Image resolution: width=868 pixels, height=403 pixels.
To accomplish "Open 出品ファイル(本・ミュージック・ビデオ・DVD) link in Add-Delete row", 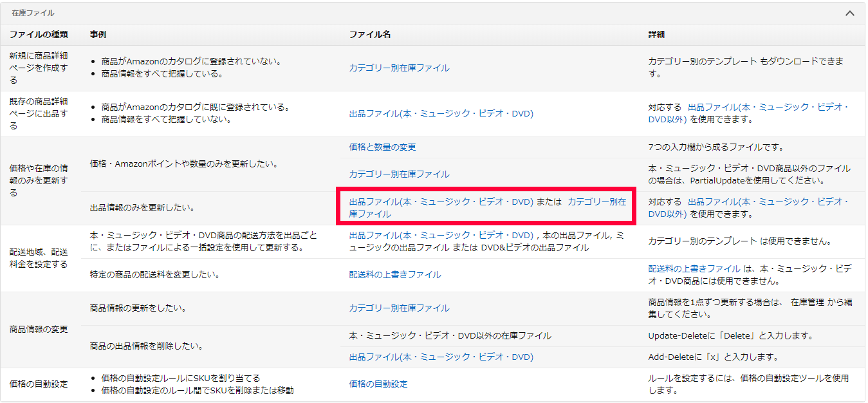I will point(441,357).
